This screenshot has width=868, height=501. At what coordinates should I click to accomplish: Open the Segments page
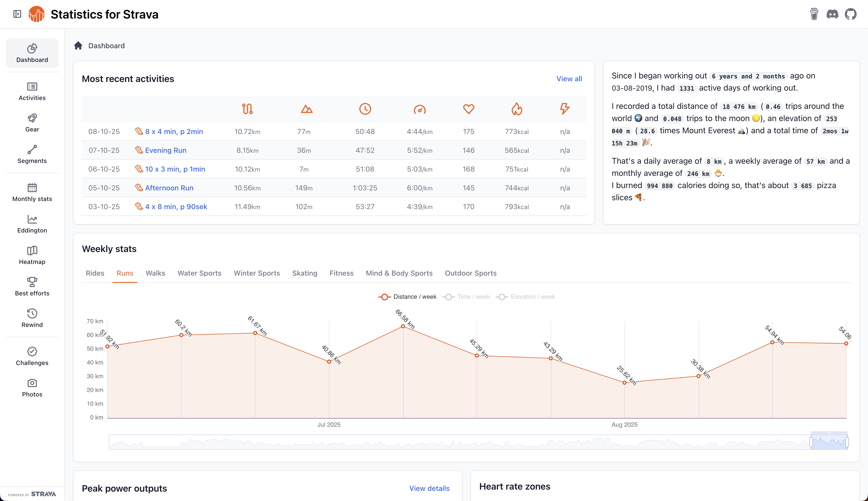point(32,154)
